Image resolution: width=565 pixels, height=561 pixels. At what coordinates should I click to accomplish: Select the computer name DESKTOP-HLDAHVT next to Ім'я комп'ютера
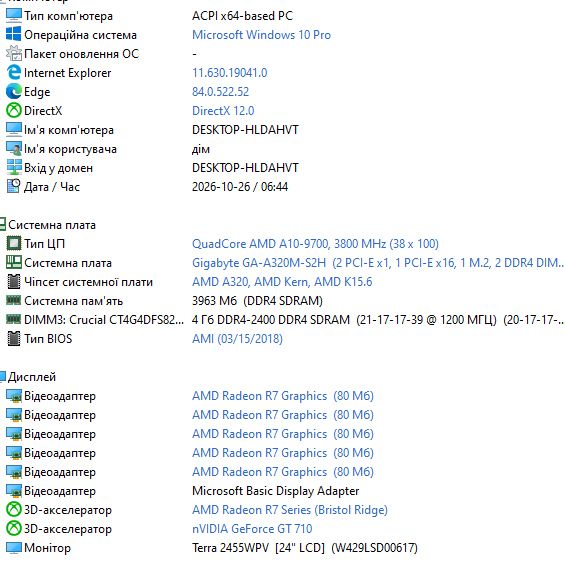(245, 130)
